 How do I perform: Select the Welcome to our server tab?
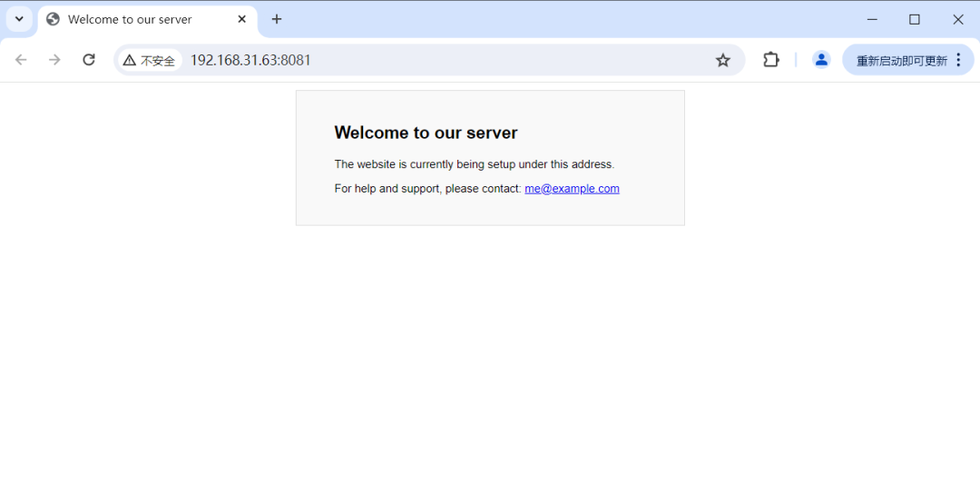pyautogui.click(x=148, y=19)
